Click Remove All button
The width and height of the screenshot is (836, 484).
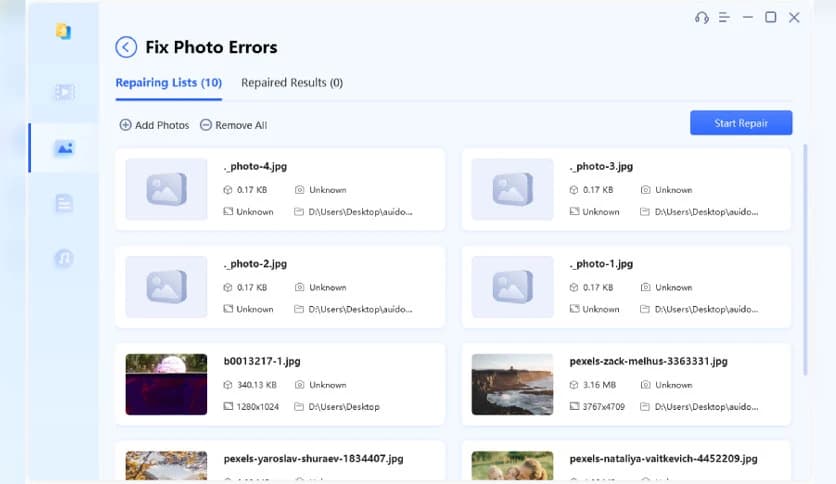point(234,125)
